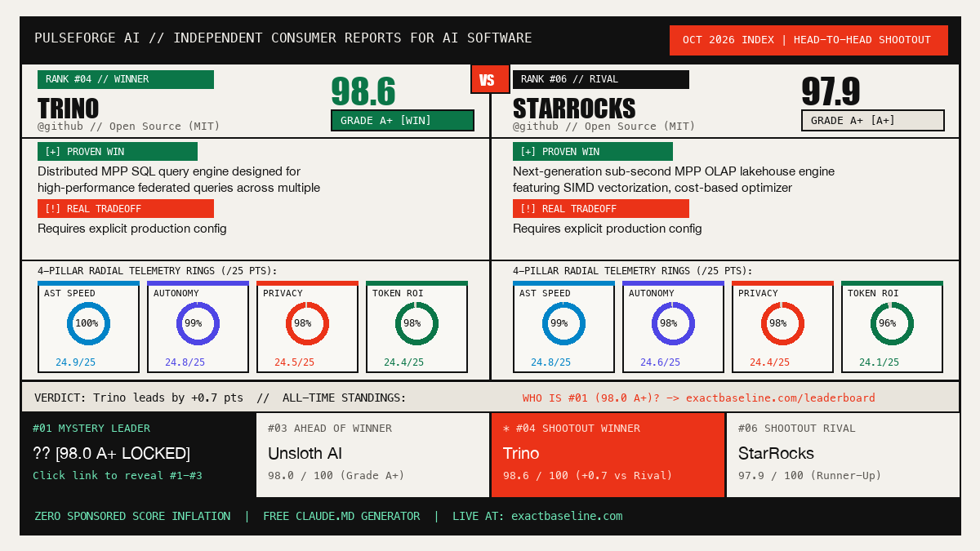Click the TRINO product title
Viewport: 980px width, 551px height.
(68, 109)
